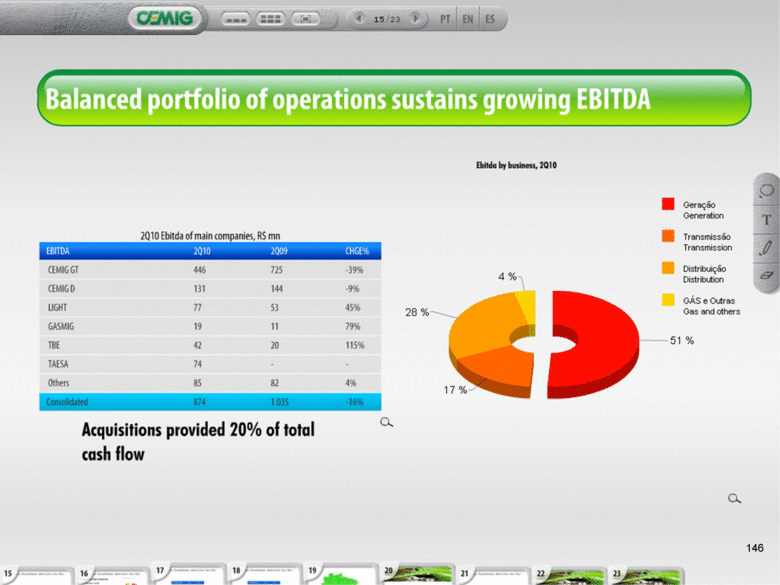Open slide 23 thumbnail
The image size is (780, 585).
[x=646, y=576]
